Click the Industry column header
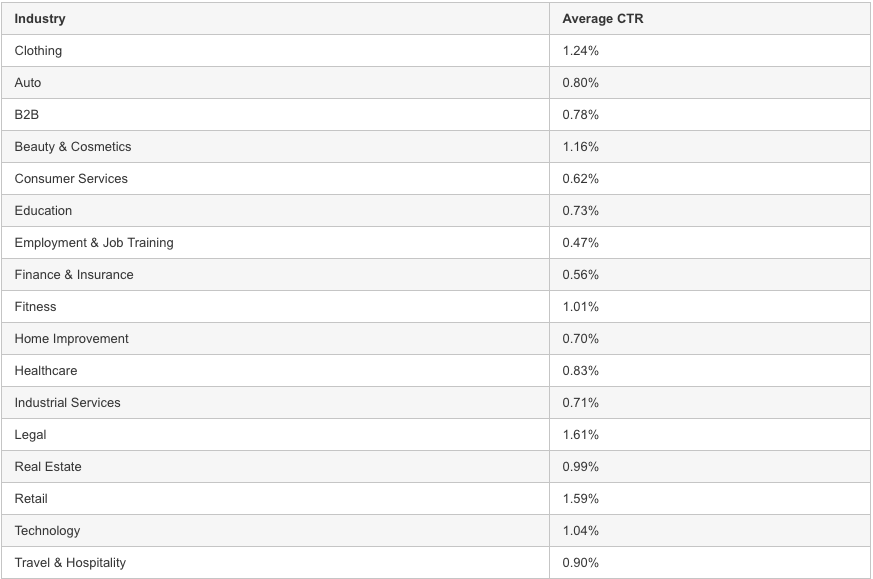This screenshot has height=579, width=873. click(x=40, y=19)
